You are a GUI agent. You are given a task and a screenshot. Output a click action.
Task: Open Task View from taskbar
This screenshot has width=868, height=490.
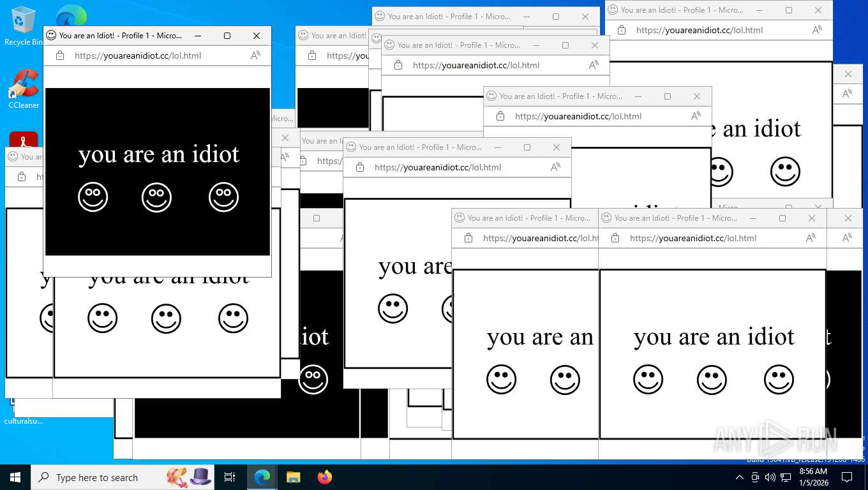pyautogui.click(x=230, y=477)
